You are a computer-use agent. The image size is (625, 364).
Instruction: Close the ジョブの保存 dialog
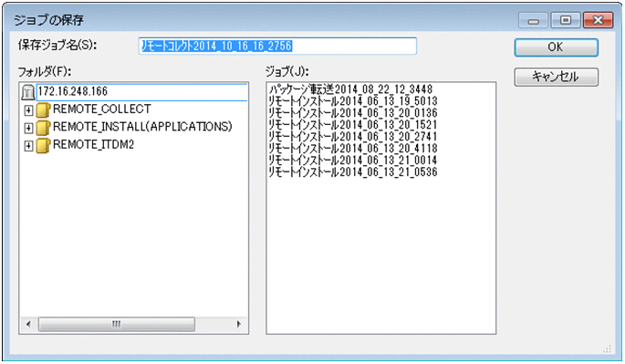[598, 20]
